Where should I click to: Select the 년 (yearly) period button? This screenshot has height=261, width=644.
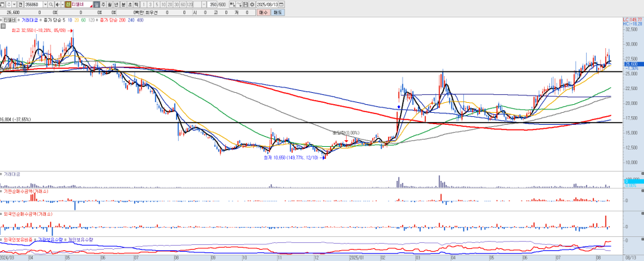coord(116,4)
